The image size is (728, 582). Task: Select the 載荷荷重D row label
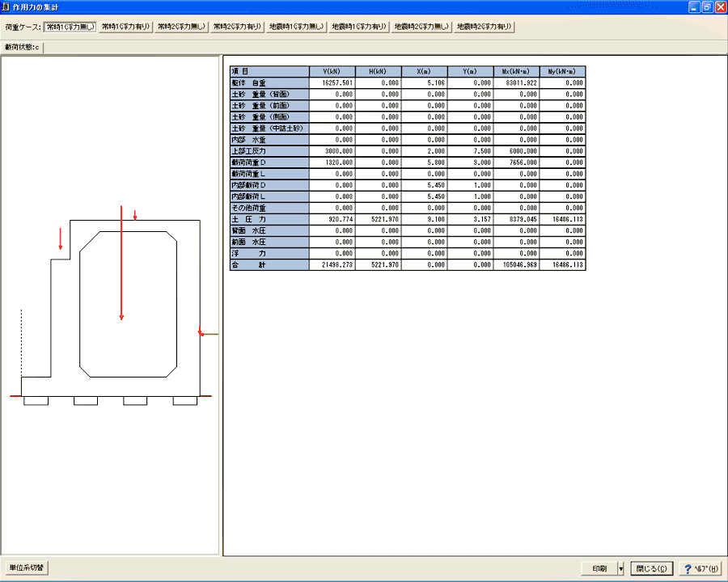pyautogui.click(x=269, y=162)
